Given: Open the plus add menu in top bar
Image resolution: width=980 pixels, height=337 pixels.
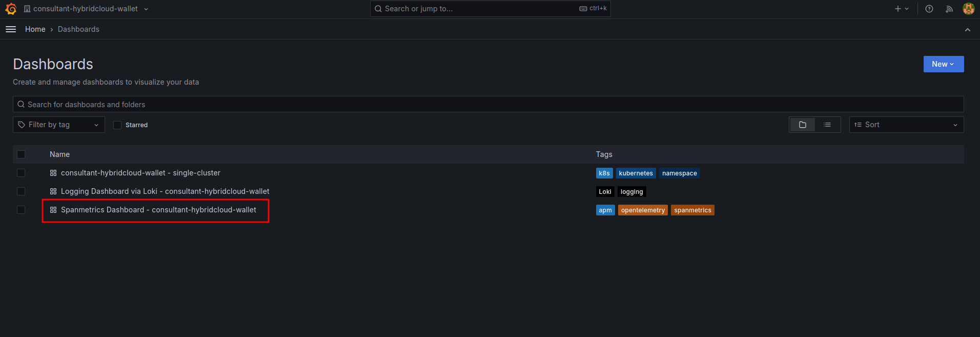Looking at the screenshot, I should [902, 9].
